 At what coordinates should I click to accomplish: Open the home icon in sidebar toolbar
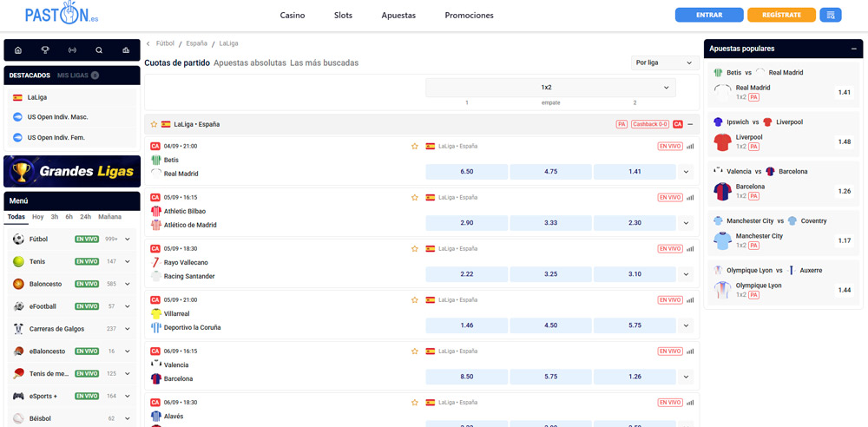(17, 50)
